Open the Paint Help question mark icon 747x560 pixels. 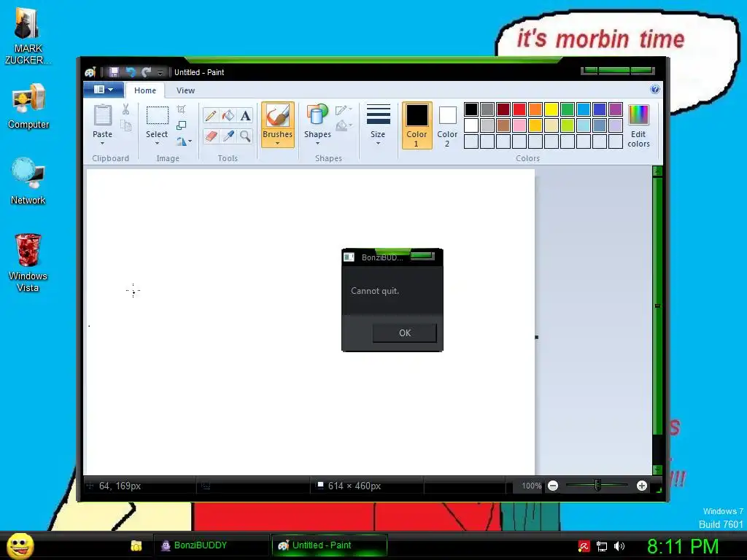coord(655,89)
